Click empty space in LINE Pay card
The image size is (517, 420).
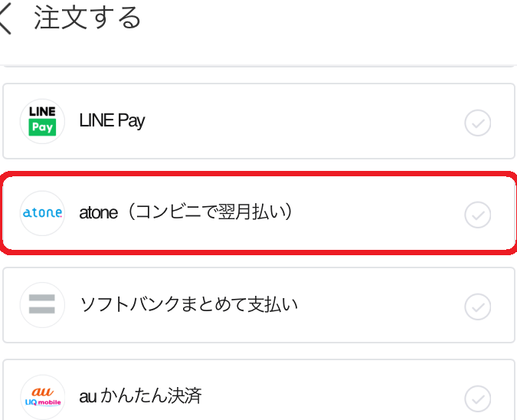pyautogui.click(x=306, y=121)
